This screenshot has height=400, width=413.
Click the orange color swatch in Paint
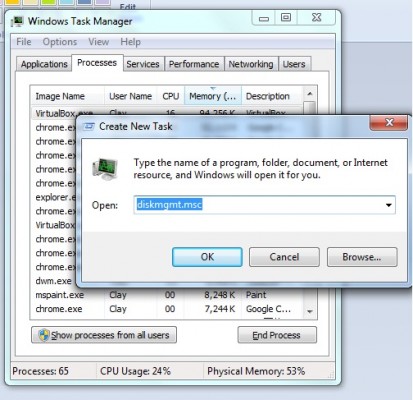13,2
